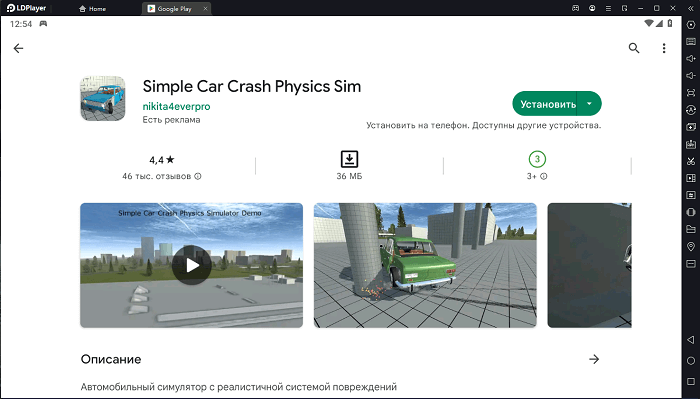Click the LDPlayer logo

pos(26,8)
